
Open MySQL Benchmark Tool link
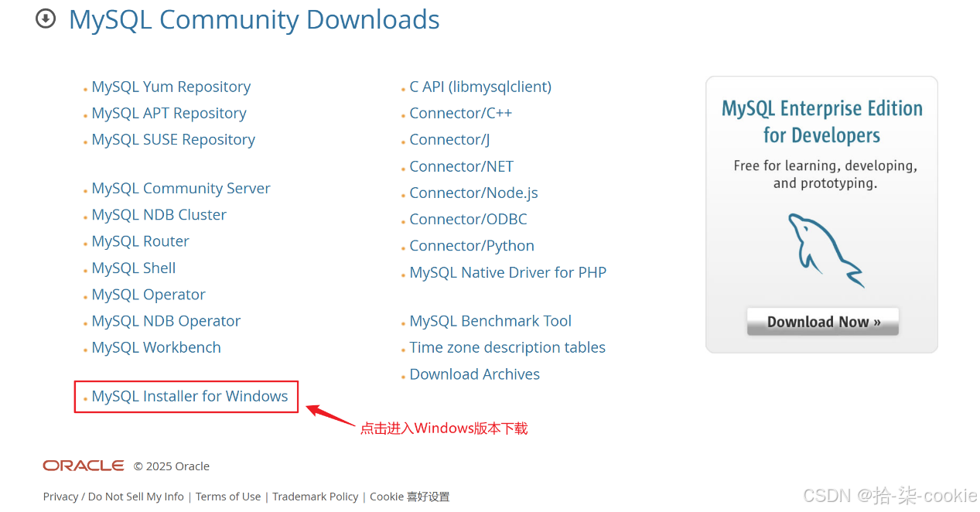point(490,320)
